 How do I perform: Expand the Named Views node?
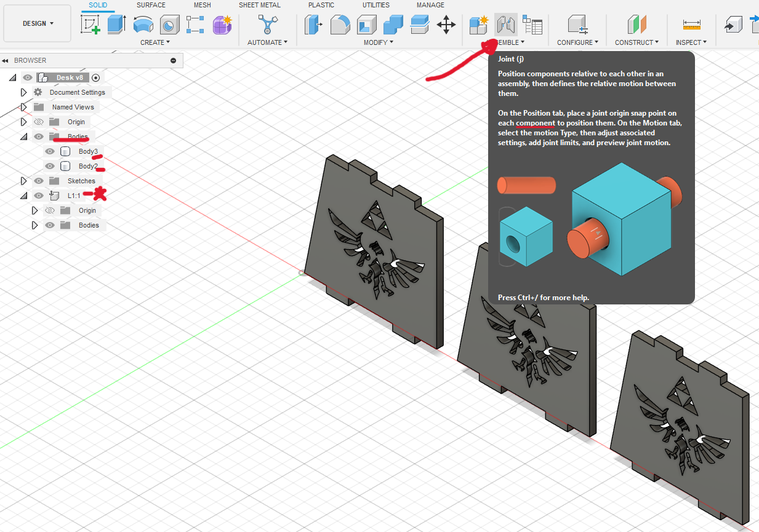pyautogui.click(x=24, y=107)
